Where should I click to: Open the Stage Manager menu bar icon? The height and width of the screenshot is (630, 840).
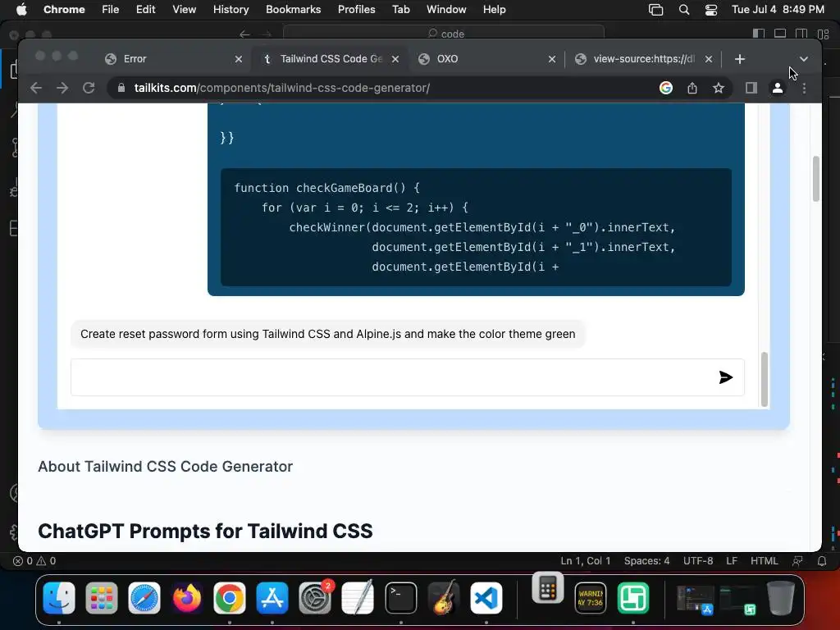pos(655,10)
